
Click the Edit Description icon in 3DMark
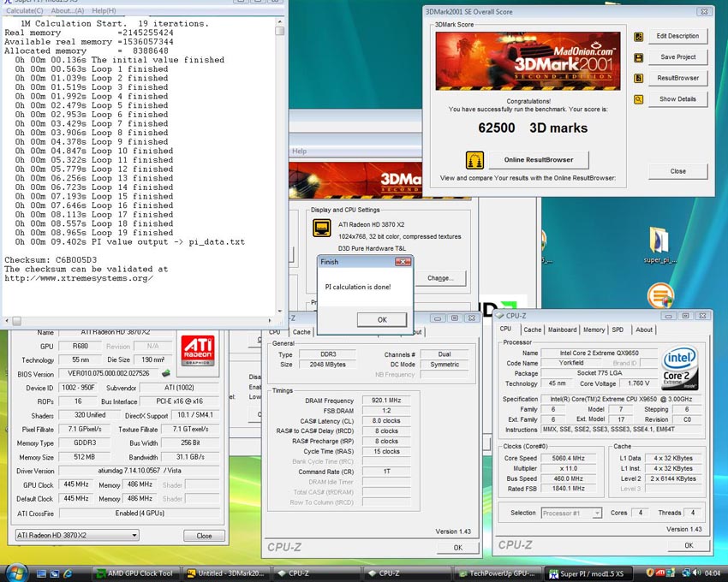(638, 37)
